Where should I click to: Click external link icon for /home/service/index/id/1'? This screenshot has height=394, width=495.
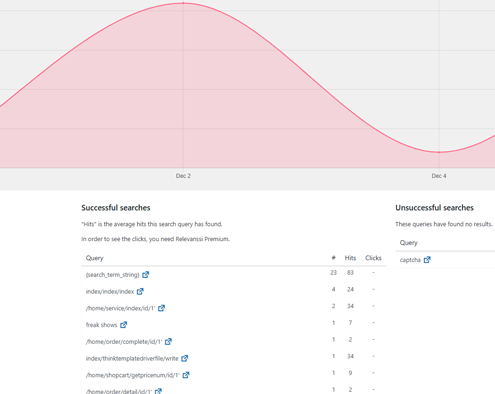click(161, 308)
